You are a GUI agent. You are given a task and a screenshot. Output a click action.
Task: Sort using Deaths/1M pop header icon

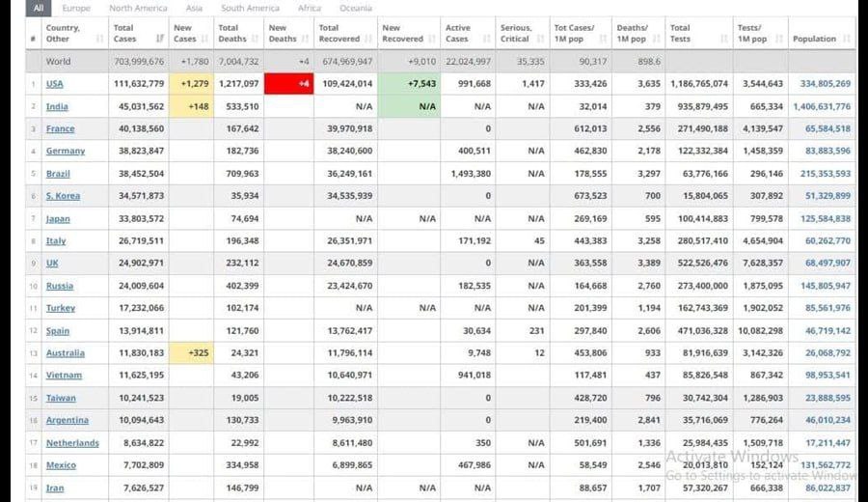pyautogui.click(x=656, y=39)
